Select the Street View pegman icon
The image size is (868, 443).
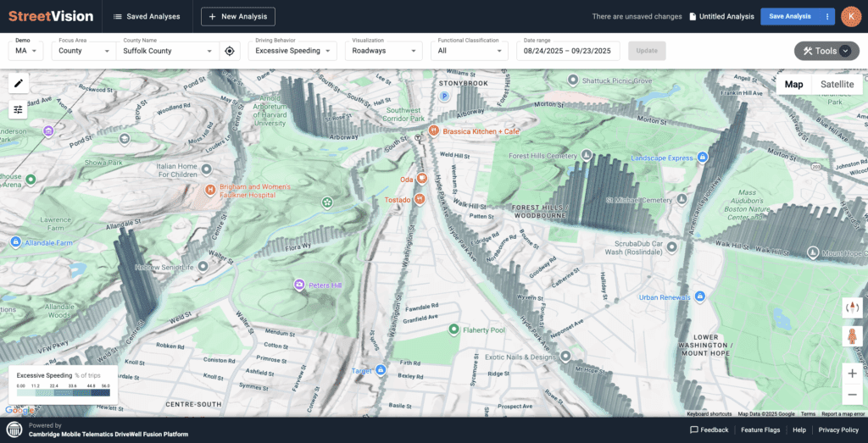[x=852, y=335]
